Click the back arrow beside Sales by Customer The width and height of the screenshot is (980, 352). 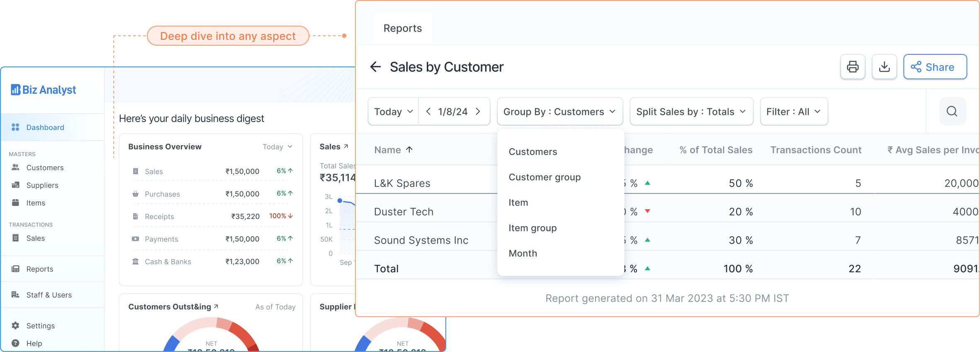(x=375, y=67)
